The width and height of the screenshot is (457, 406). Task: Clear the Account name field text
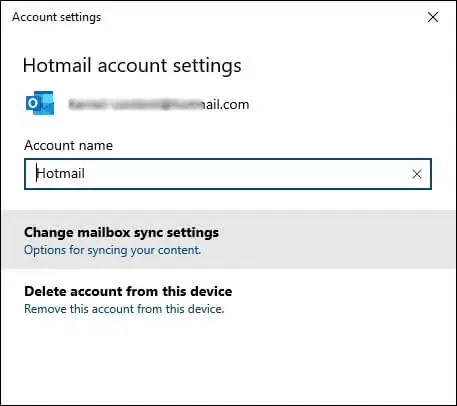[417, 174]
